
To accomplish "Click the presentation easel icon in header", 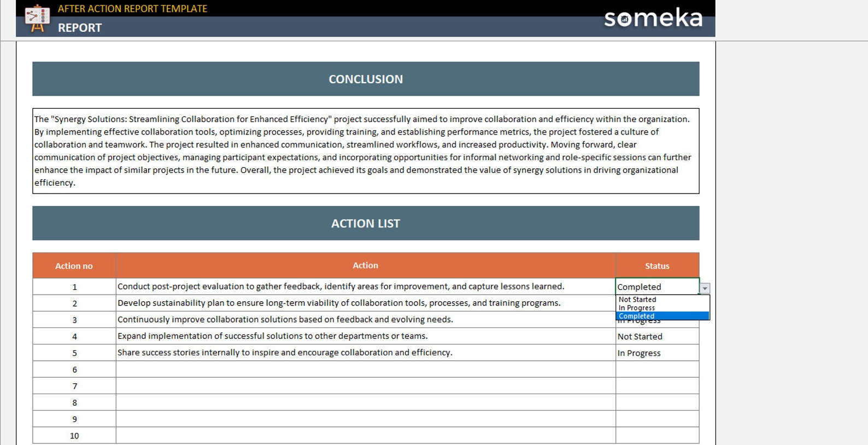I will (37, 18).
